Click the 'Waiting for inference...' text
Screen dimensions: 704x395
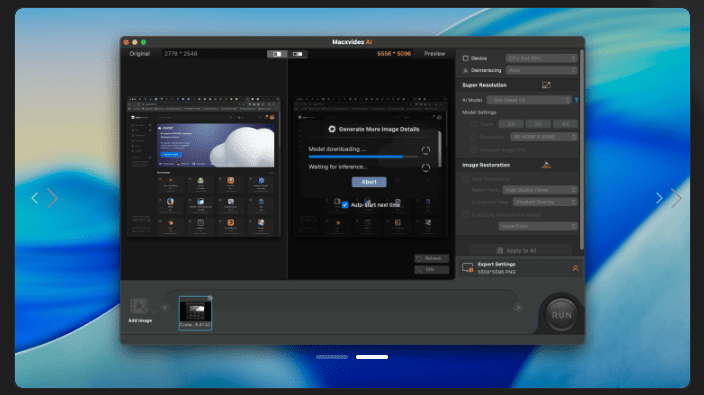pos(338,167)
